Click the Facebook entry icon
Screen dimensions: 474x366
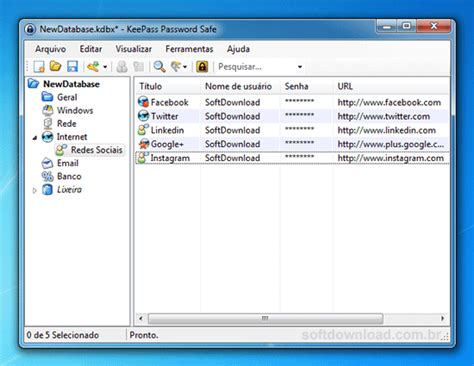pos(143,102)
